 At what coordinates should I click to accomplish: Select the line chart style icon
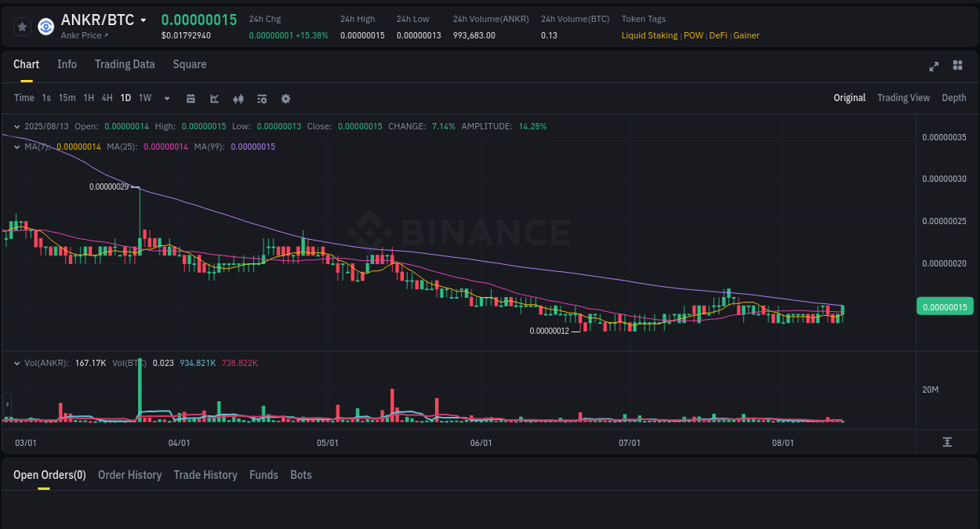[214, 98]
